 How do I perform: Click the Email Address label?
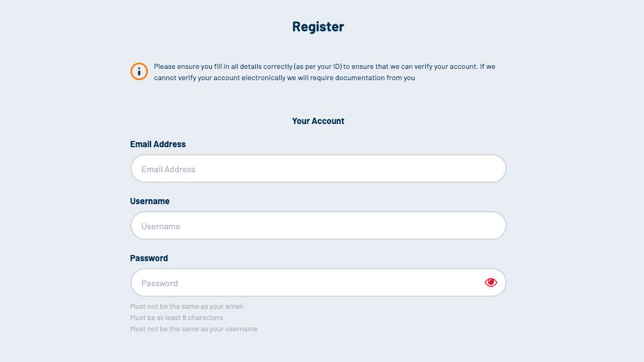[x=157, y=144]
